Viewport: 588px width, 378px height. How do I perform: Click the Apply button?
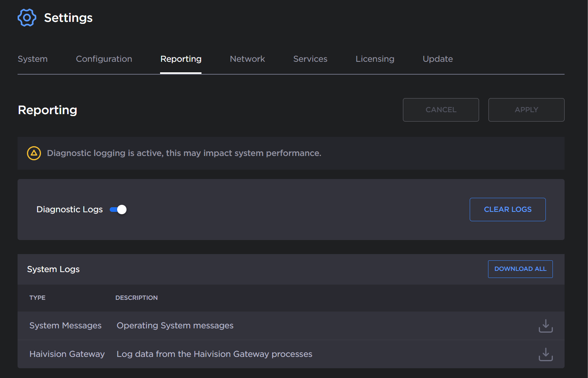[x=526, y=110]
